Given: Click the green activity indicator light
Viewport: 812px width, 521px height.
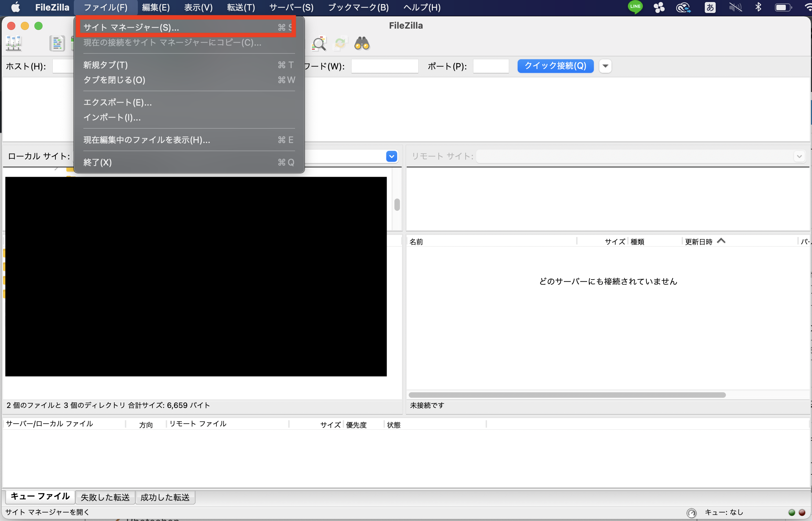Looking at the screenshot, I should coord(792,512).
